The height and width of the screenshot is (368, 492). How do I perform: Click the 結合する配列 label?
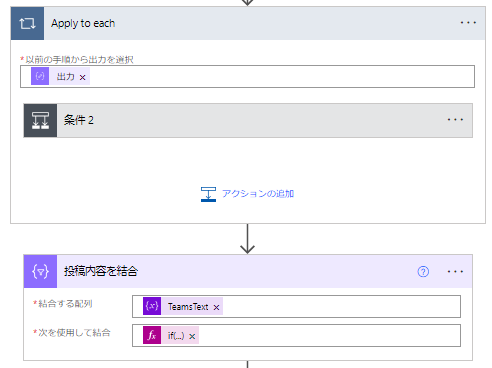click(x=65, y=304)
